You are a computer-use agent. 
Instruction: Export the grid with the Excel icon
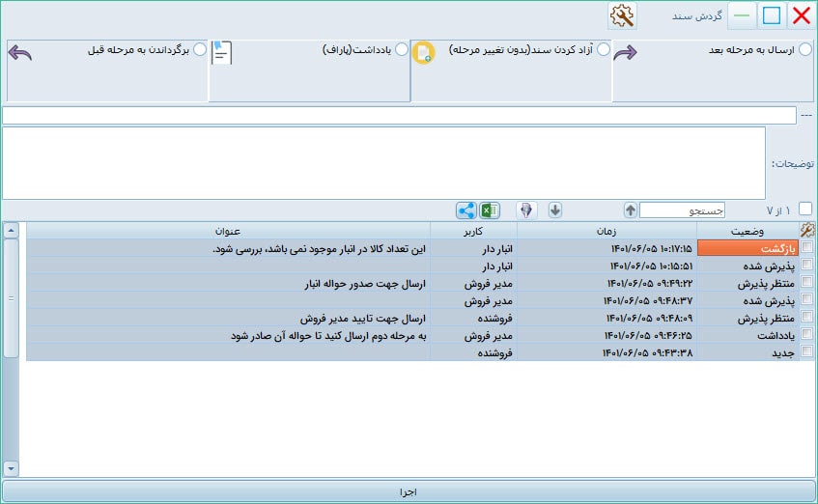click(x=490, y=210)
